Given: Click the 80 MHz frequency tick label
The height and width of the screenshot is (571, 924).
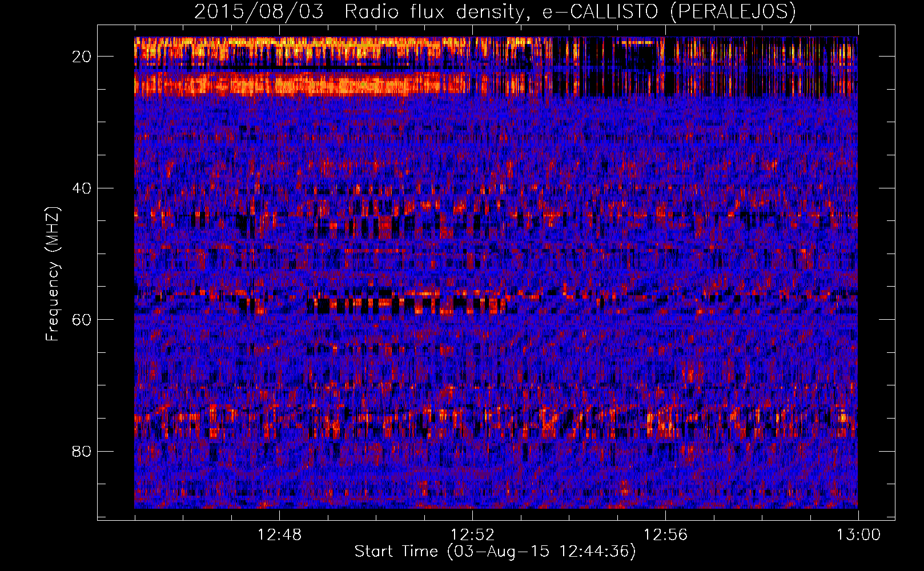Looking at the screenshot, I should click(x=82, y=451).
